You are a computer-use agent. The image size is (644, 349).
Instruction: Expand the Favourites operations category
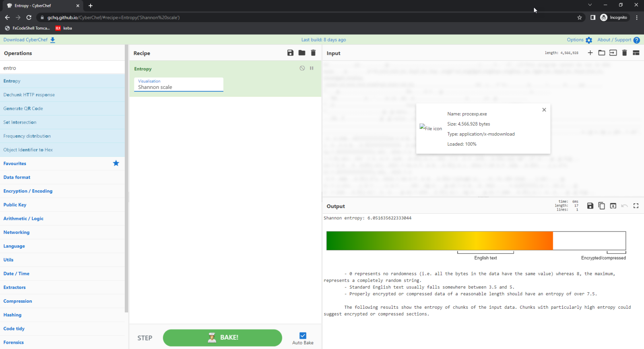tap(15, 163)
